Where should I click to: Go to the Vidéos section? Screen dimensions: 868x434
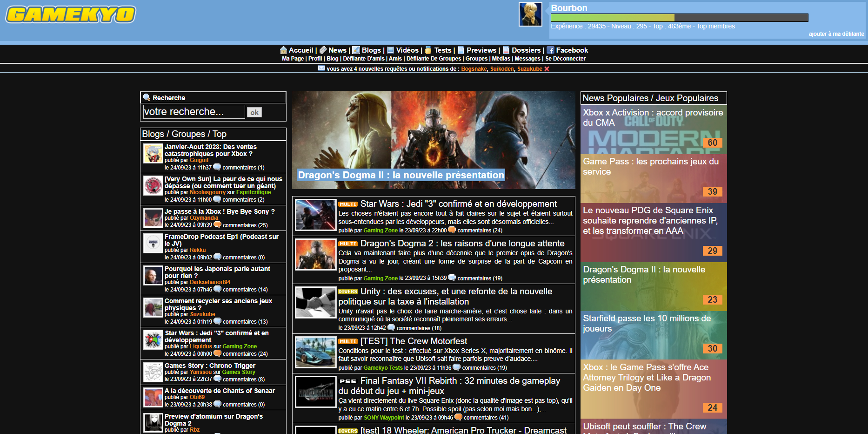coord(407,50)
